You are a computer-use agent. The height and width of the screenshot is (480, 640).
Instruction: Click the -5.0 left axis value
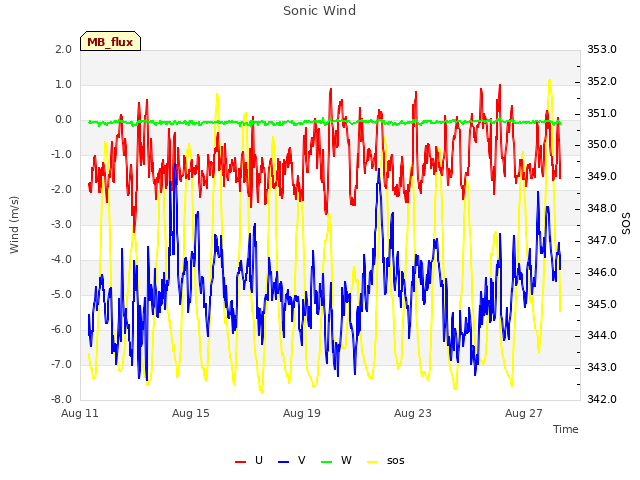(x=61, y=295)
